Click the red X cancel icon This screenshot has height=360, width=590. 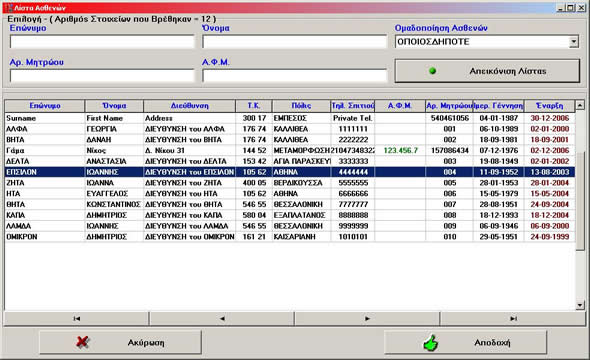[82, 342]
